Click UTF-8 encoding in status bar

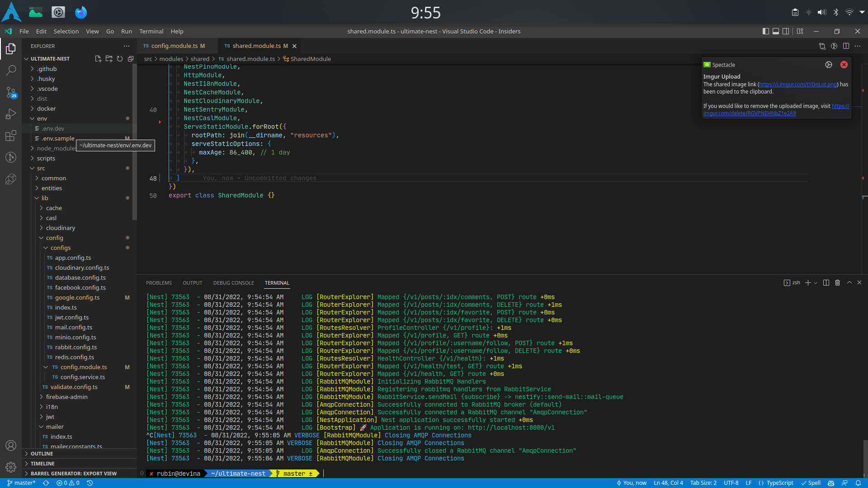731,483
